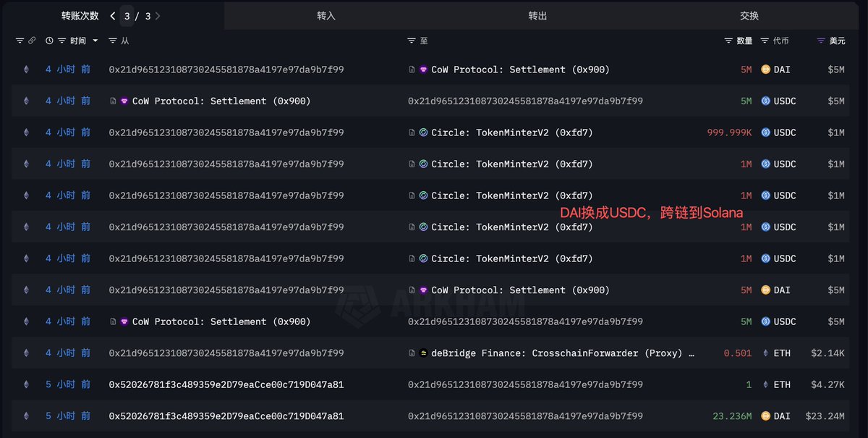This screenshot has width=868, height=438.
Task: Open the sender address in the 999.999K row
Action: 226,132
